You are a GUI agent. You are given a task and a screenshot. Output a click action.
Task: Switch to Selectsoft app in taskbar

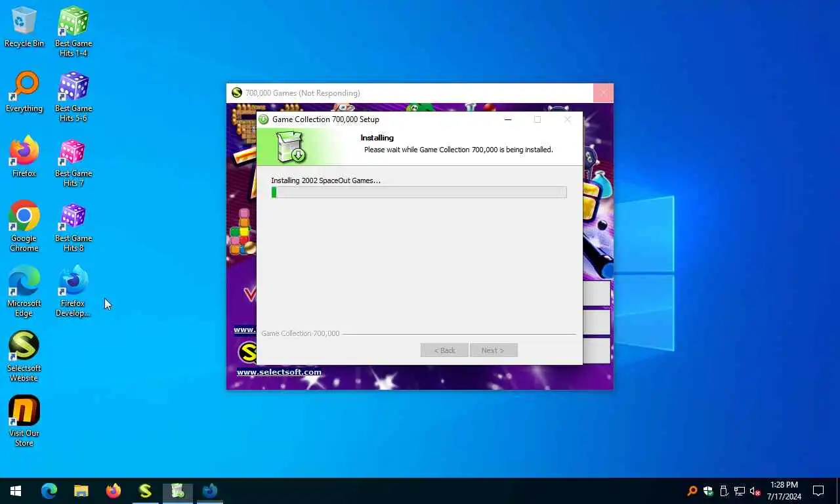(x=145, y=491)
